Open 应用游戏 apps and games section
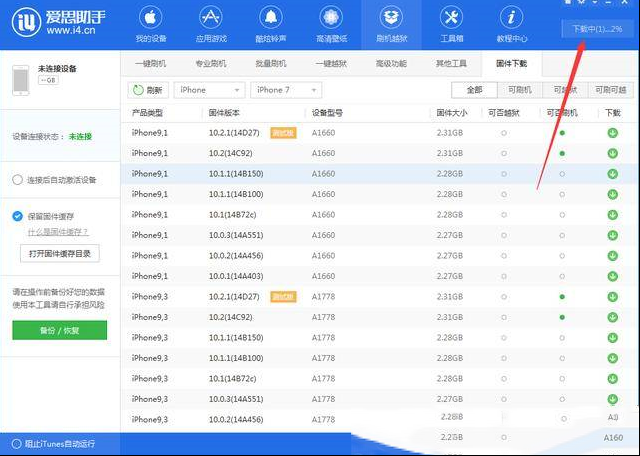This screenshot has width=640, height=456. 211,24
